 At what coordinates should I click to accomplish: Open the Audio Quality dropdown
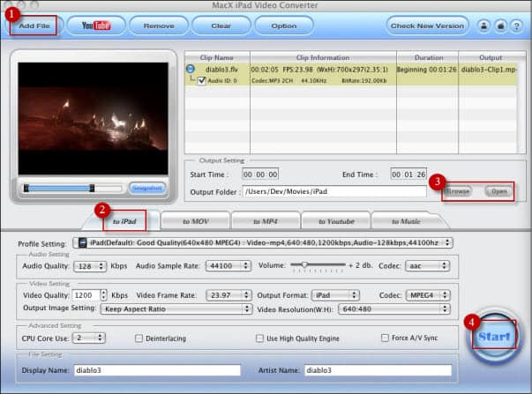pos(90,266)
